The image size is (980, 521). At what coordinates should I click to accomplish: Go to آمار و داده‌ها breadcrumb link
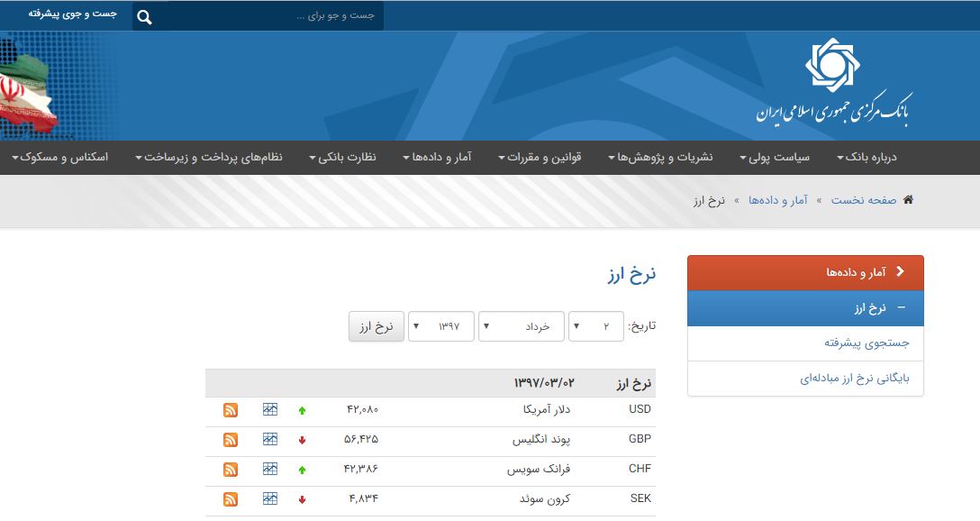(x=778, y=200)
